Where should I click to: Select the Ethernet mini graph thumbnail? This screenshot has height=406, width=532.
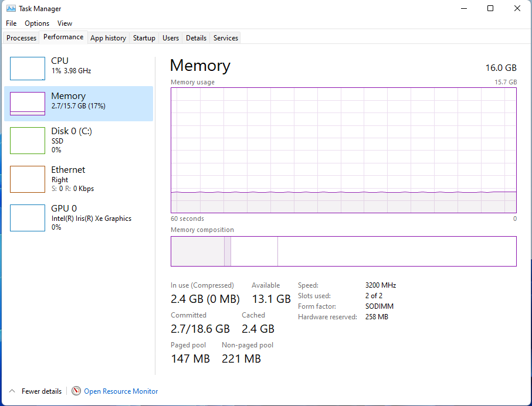point(28,179)
